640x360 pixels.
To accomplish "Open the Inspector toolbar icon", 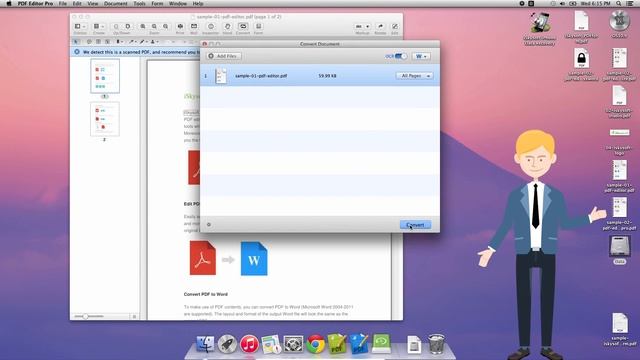I will [x=211, y=27].
